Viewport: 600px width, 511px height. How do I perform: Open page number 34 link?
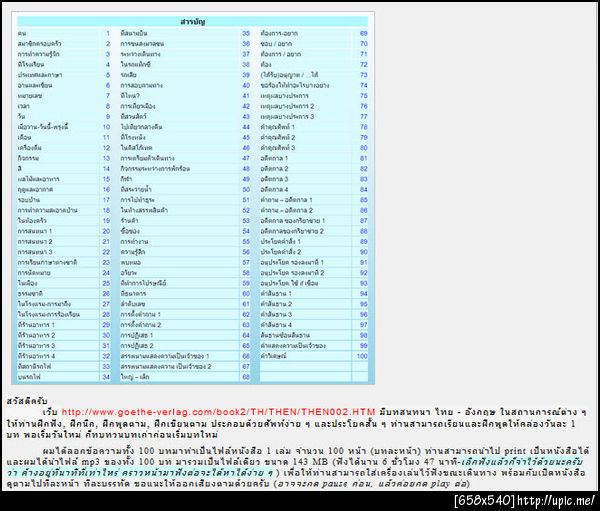click(106, 377)
